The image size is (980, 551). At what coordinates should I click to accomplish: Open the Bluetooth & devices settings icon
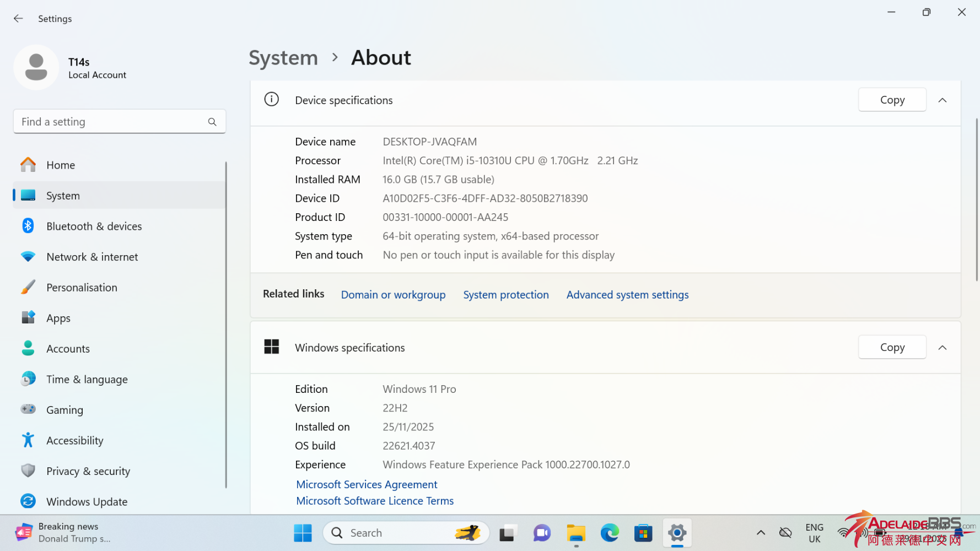point(28,226)
